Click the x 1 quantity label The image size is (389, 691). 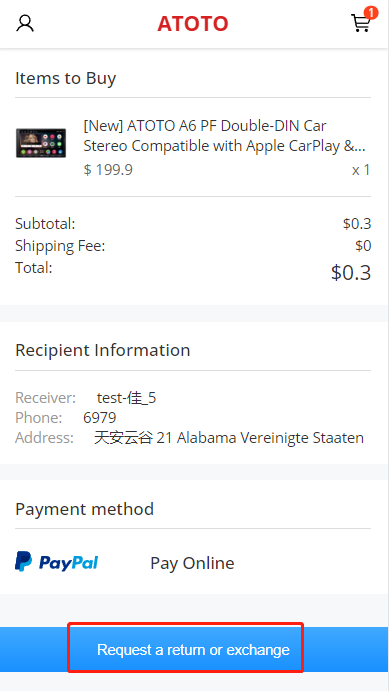pyautogui.click(x=361, y=170)
